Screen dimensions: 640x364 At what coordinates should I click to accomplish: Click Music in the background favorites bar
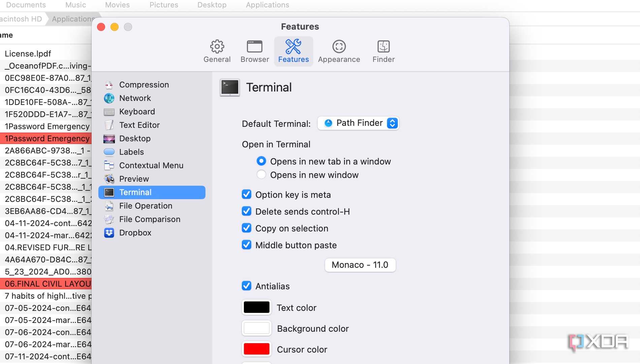[x=75, y=5]
